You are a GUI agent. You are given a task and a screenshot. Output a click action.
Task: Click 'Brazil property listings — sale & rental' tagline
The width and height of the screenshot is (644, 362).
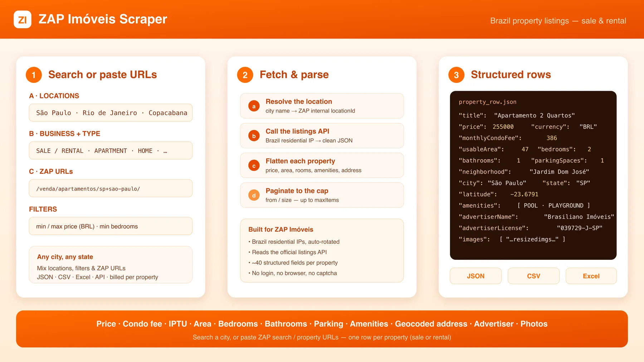[x=558, y=21]
